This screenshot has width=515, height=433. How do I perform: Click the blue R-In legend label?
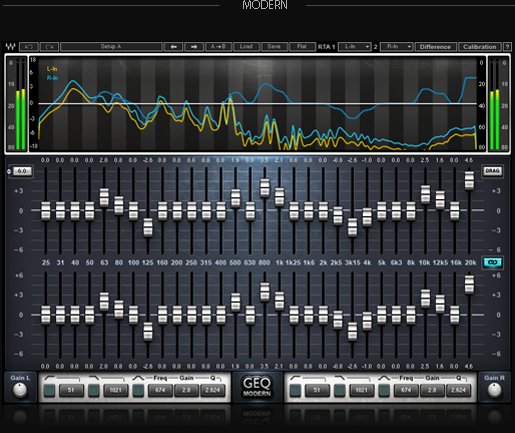click(52, 78)
